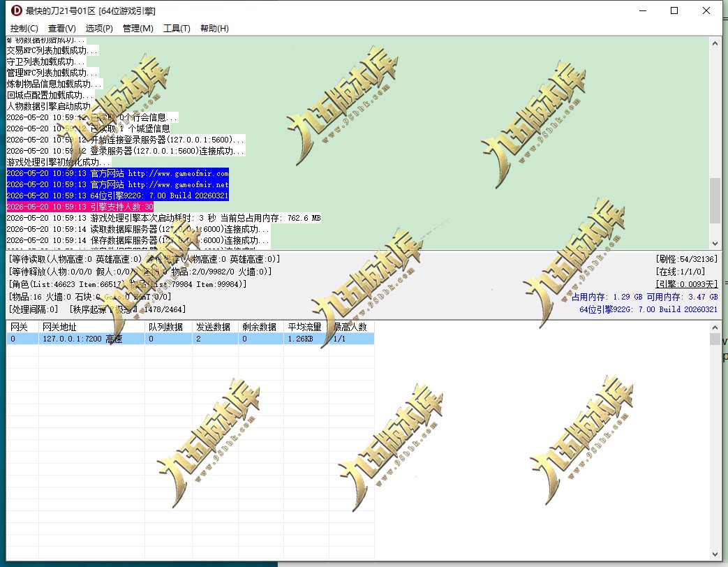Click underlined 引擎:0.0093天 status text

click(x=687, y=284)
